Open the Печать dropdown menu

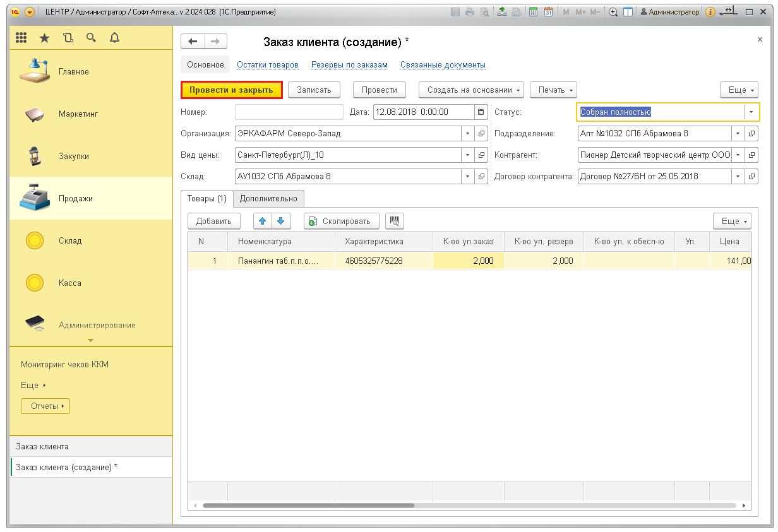553,90
